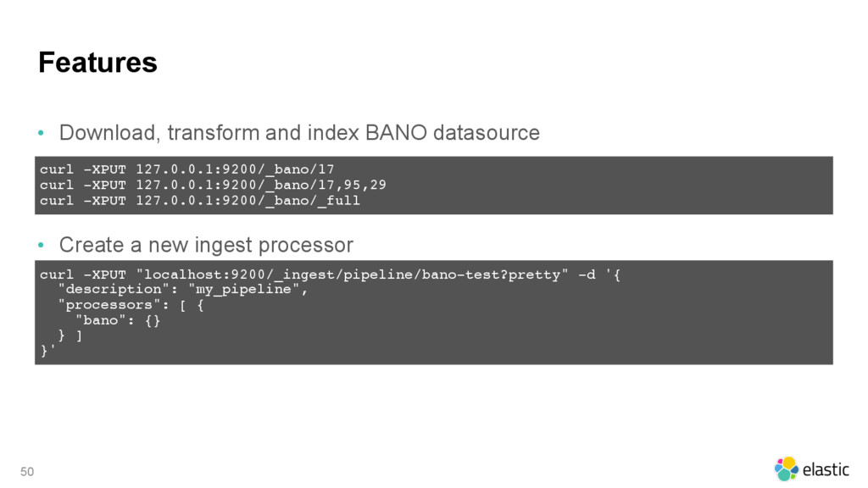868x488 pixels.
Task: Click the slide number 50
Action: [27, 472]
